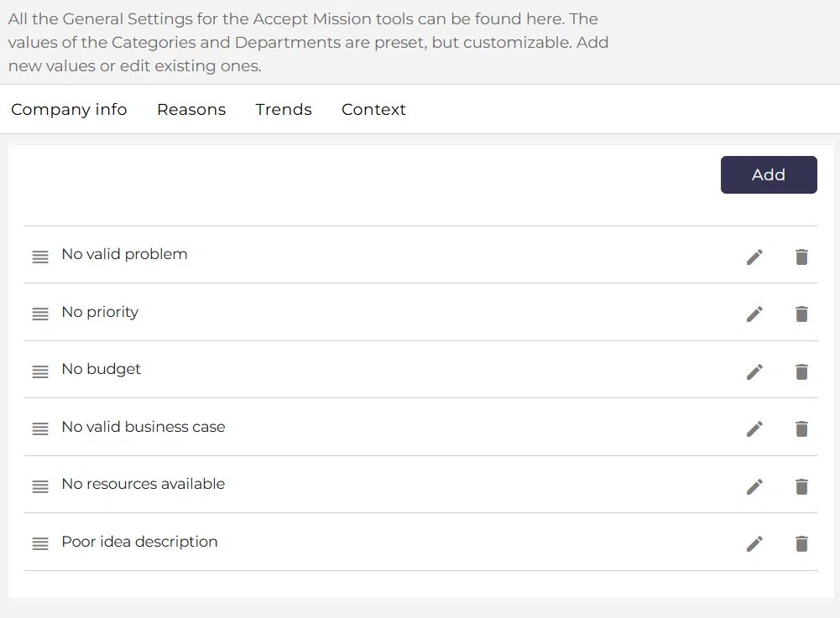Screen dimensions: 840x618
Task: Click drag handle for 'No valid business case'
Action: [40, 429]
